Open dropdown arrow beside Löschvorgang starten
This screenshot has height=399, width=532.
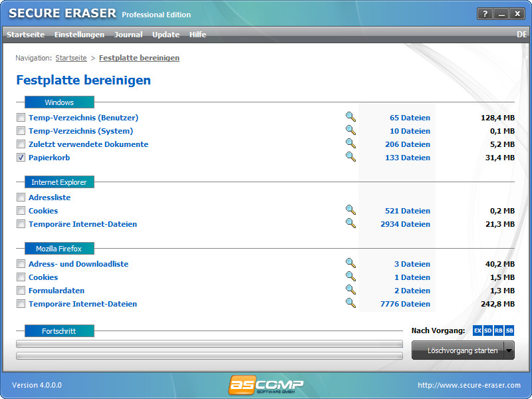point(509,350)
